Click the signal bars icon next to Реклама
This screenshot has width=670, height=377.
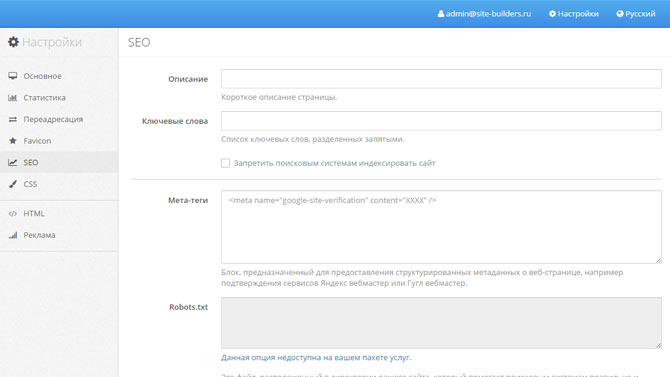[x=13, y=235]
